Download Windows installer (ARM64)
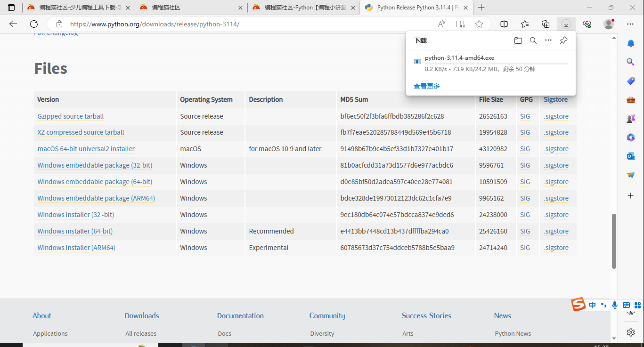644x347 pixels. tap(76, 248)
